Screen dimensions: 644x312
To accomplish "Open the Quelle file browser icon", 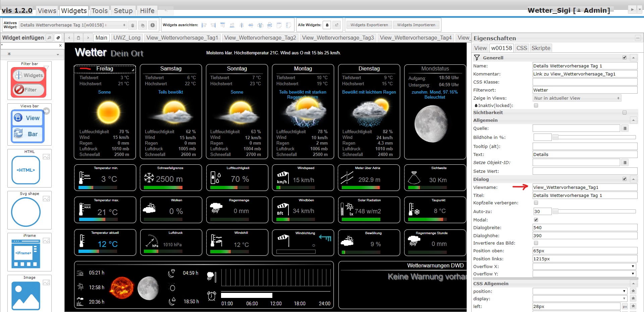I will (x=625, y=128).
